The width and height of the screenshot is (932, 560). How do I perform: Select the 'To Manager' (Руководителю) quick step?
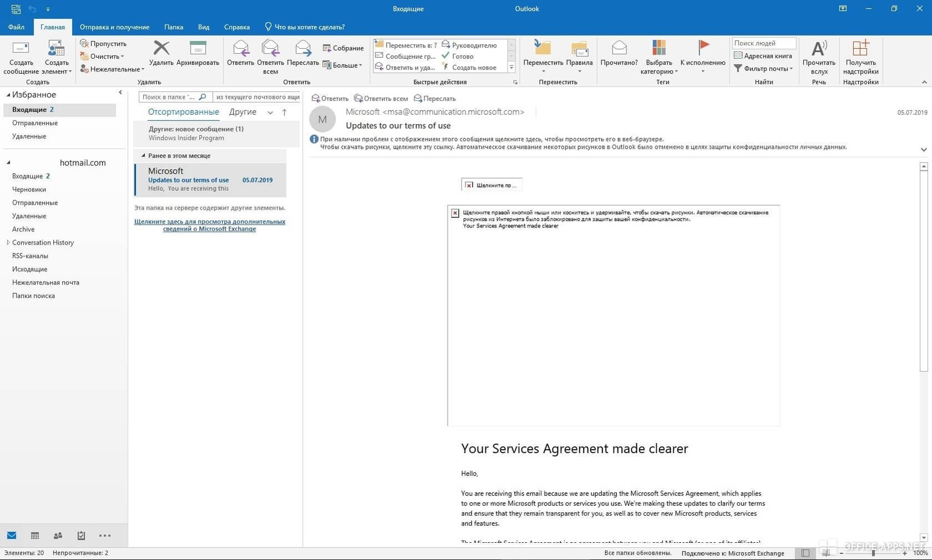point(469,45)
